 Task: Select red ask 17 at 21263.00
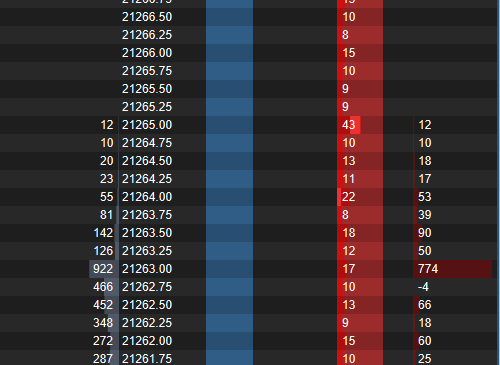(360, 269)
